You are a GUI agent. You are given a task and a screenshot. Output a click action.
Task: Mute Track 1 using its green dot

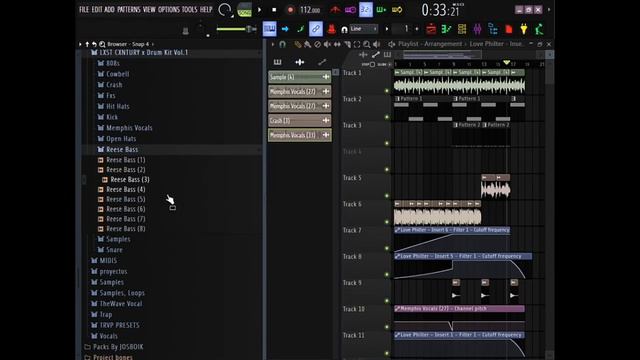[387, 91]
